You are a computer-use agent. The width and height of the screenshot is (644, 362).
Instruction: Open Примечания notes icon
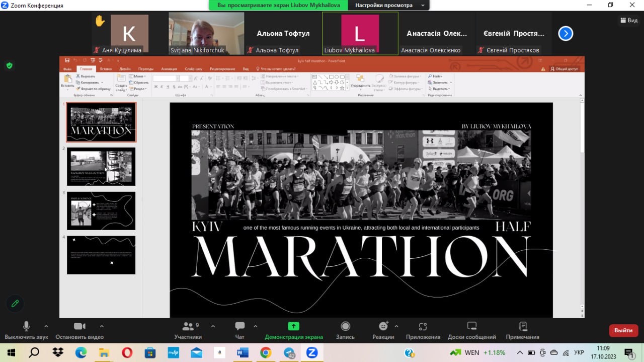pos(523,330)
